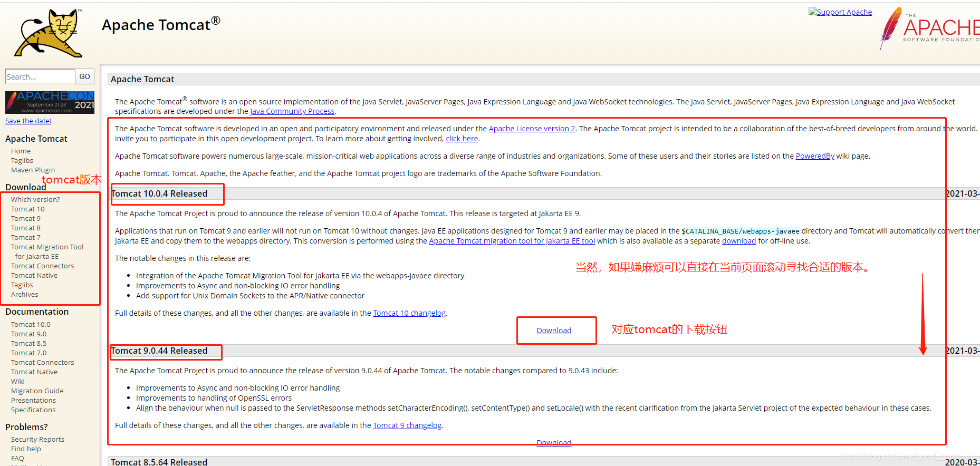
Task: Open Tomcat Connectors under Download
Action: pyautogui.click(x=43, y=266)
